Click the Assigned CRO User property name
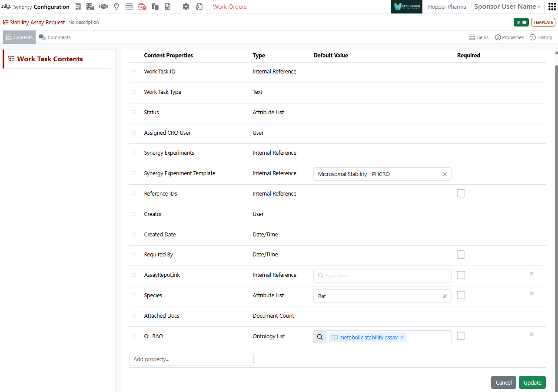Viewport: 558px width, 392px height. click(x=167, y=133)
